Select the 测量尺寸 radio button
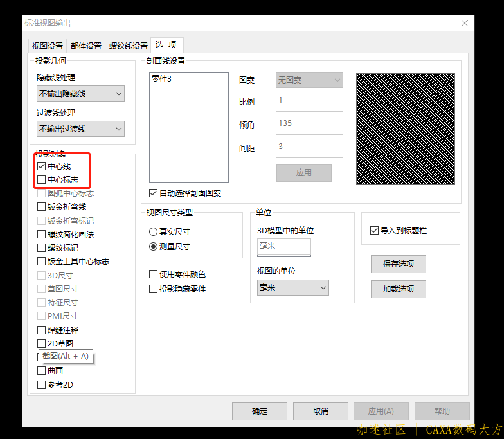 click(153, 247)
